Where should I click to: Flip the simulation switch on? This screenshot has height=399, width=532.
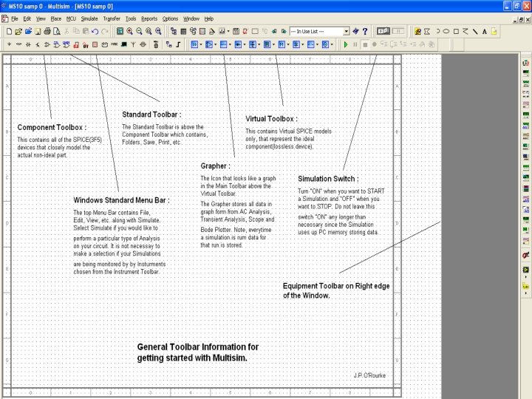pyautogui.click(x=383, y=31)
